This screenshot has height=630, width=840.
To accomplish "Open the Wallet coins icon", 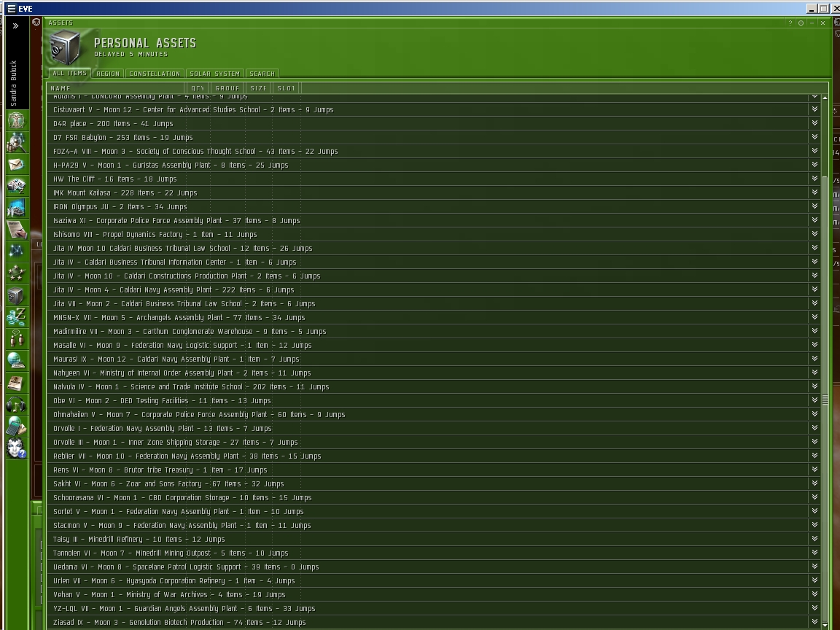I will click(16, 317).
